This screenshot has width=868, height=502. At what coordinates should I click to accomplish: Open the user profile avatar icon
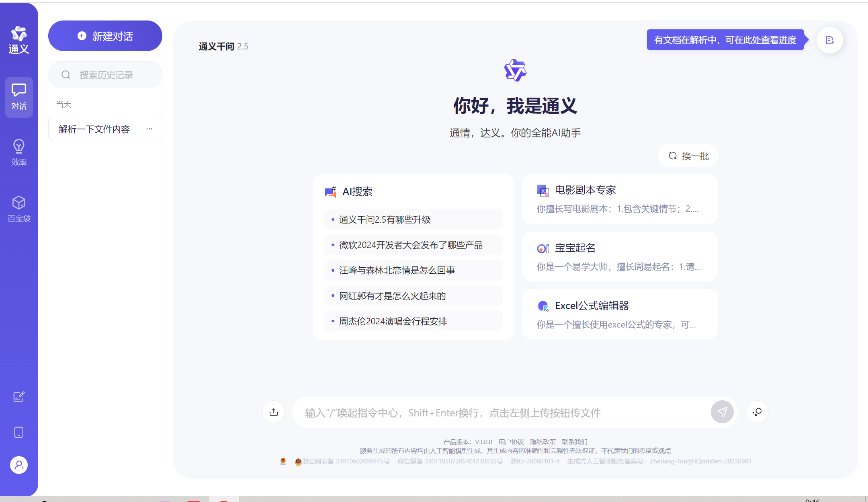click(x=19, y=465)
